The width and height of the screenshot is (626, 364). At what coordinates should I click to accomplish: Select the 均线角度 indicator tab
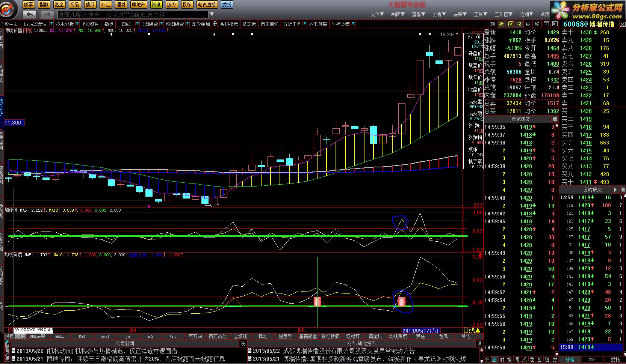(398, 336)
